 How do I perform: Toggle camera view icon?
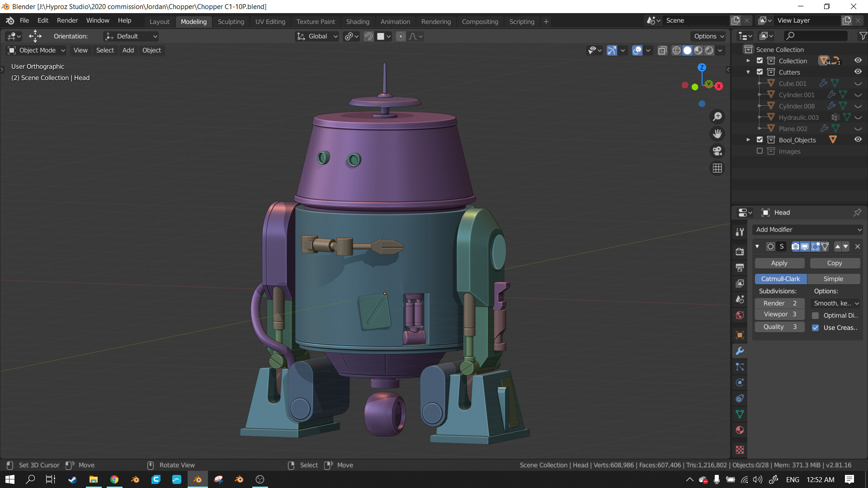tap(717, 151)
